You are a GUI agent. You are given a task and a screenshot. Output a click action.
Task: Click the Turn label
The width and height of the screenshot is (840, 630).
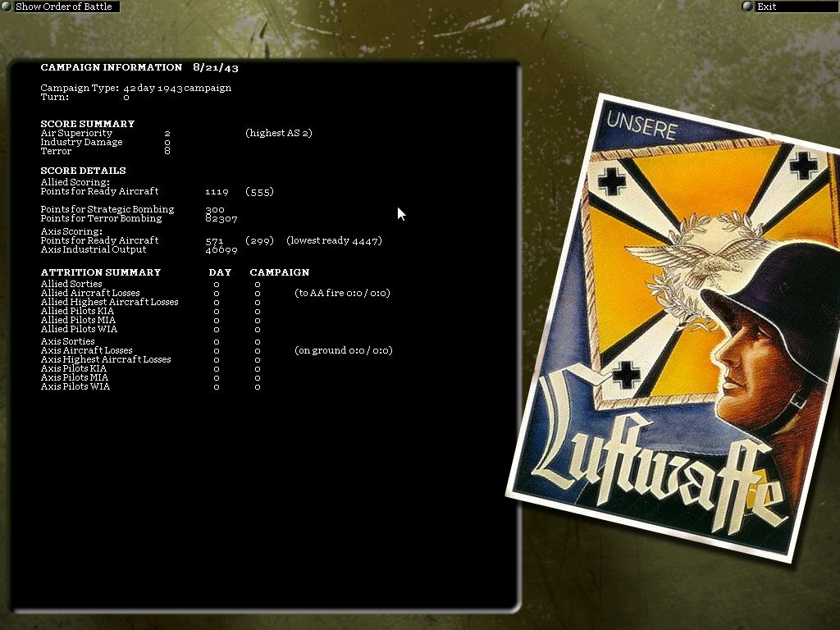pyautogui.click(x=55, y=97)
